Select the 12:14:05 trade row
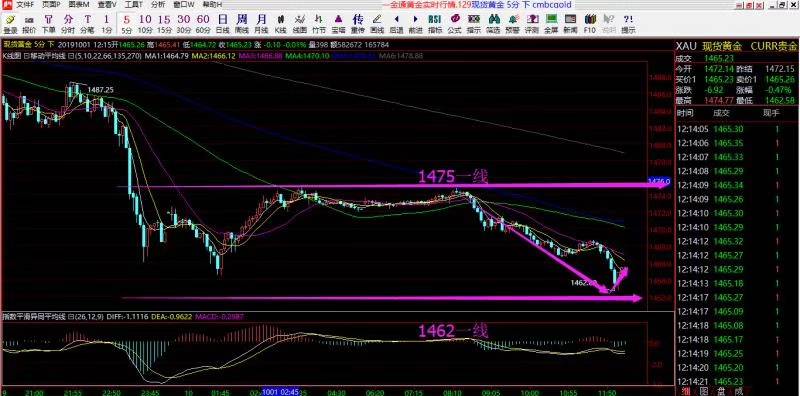 point(737,129)
